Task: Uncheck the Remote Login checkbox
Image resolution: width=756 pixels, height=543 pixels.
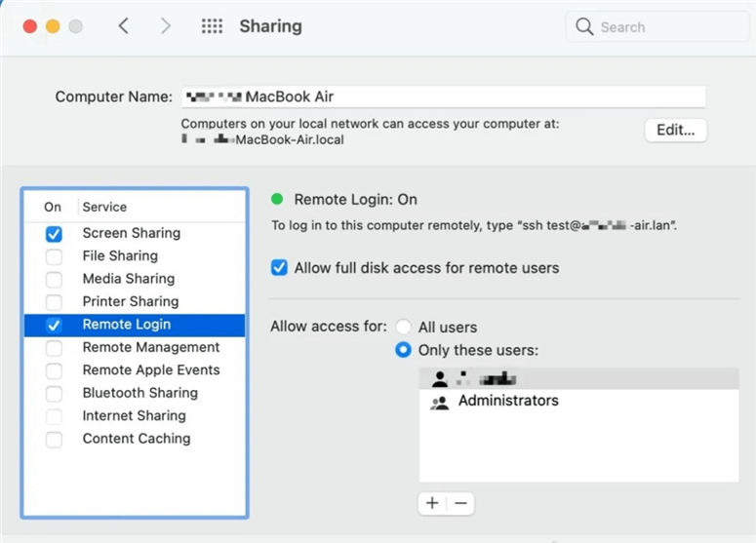Action: (x=54, y=326)
